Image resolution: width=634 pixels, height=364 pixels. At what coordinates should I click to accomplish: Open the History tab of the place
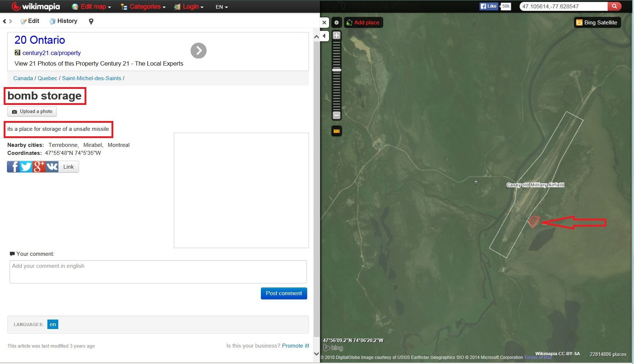(x=64, y=21)
